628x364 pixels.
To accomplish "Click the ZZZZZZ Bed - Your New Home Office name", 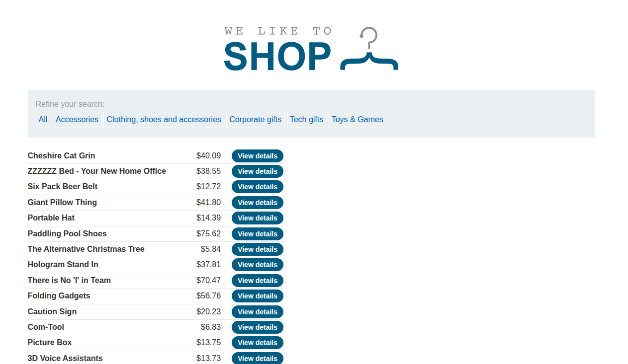I will tap(97, 171).
